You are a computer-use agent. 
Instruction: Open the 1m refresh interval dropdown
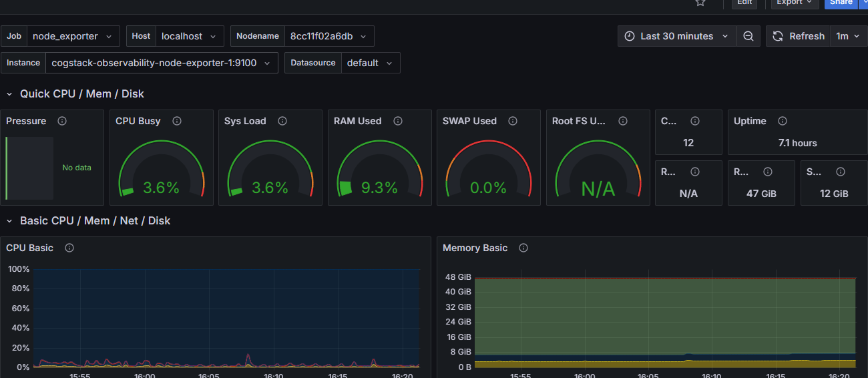[847, 36]
